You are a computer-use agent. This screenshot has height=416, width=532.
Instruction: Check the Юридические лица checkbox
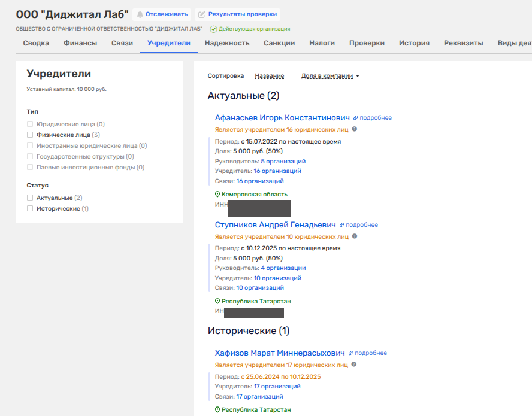pyautogui.click(x=30, y=124)
